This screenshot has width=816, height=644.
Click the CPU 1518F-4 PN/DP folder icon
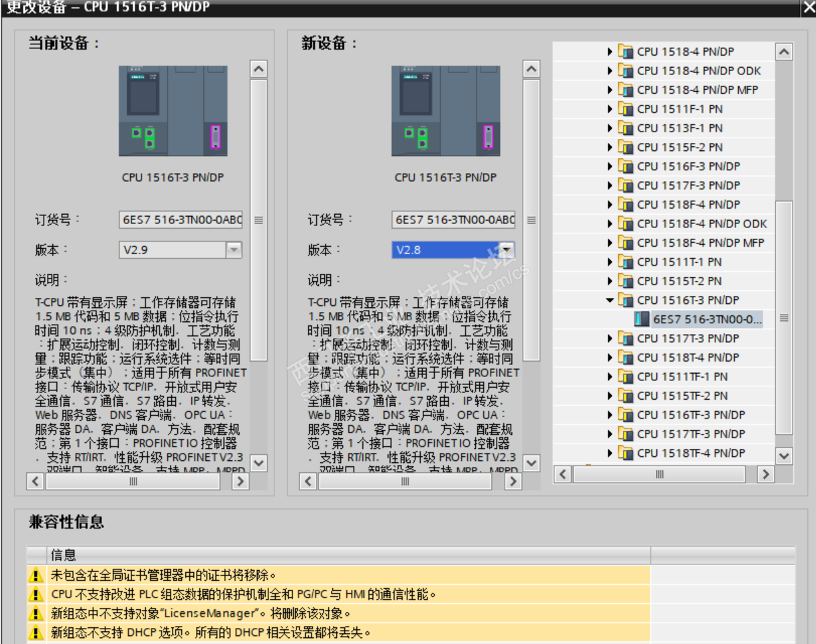pos(625,205)
